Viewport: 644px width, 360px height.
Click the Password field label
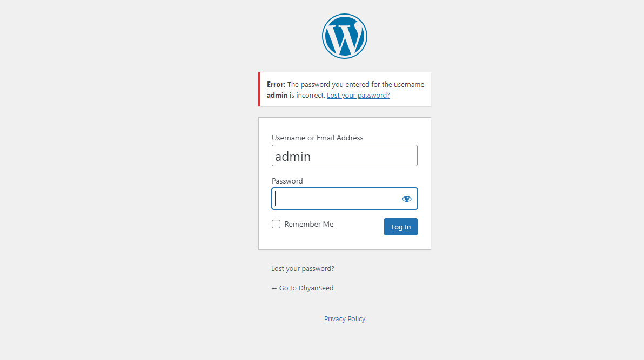(x=287, y=181)
